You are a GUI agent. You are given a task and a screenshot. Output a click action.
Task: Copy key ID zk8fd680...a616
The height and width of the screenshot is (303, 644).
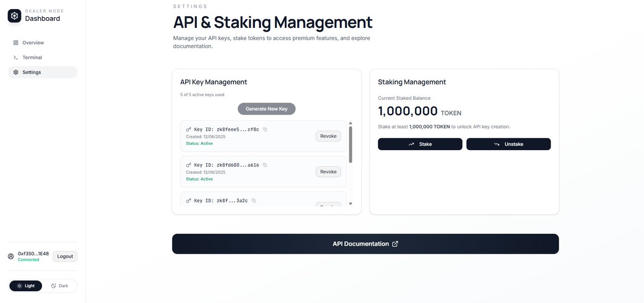pyautogui.click(x=265, y=165)
